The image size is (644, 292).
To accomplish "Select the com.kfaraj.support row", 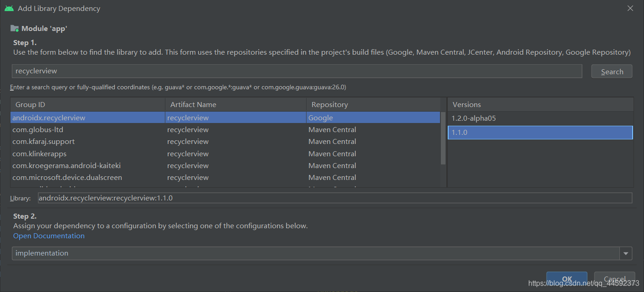I will coord(225,141).
